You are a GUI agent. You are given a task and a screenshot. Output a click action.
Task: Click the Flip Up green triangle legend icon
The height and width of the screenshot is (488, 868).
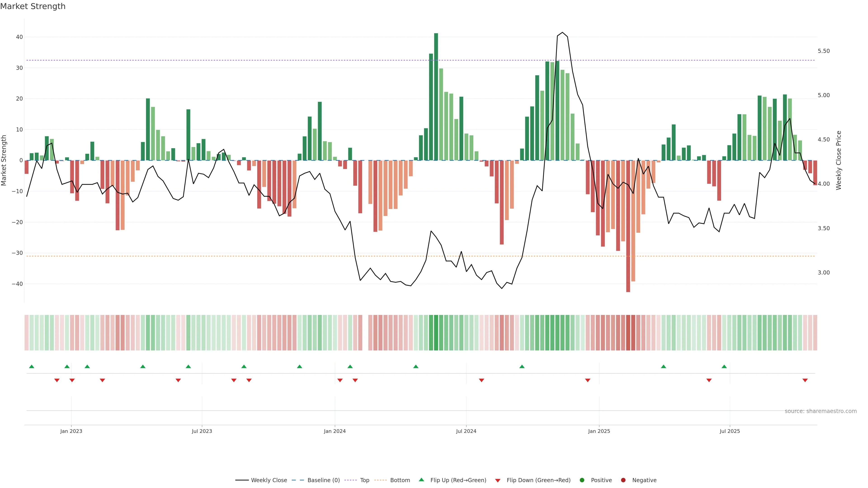pyautogui.click(x=421, y=480)
